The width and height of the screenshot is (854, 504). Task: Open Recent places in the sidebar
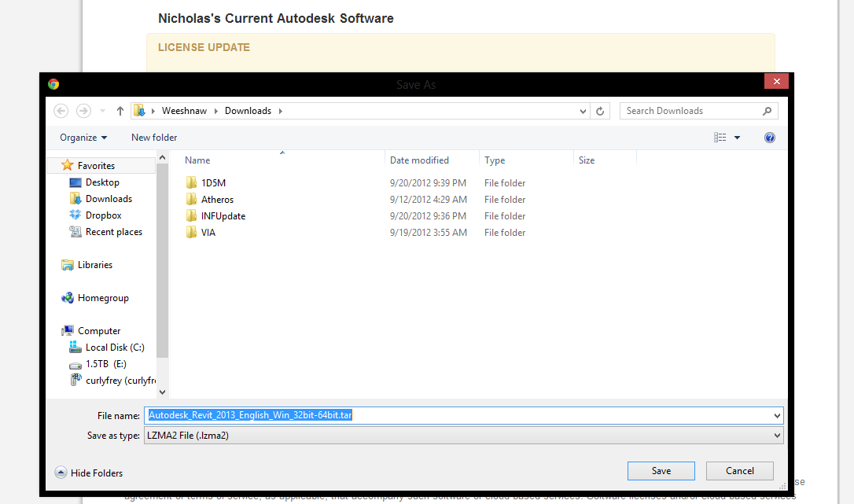(113, 232)
